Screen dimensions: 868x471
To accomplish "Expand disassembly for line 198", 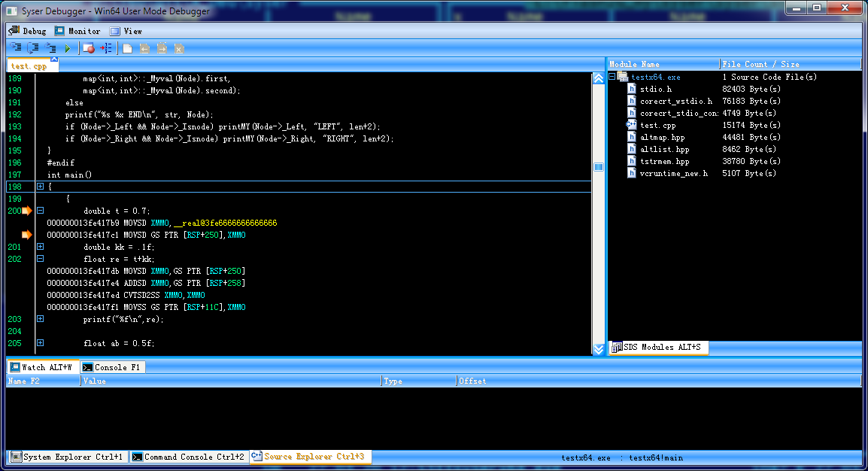I will tap(40, 187).
